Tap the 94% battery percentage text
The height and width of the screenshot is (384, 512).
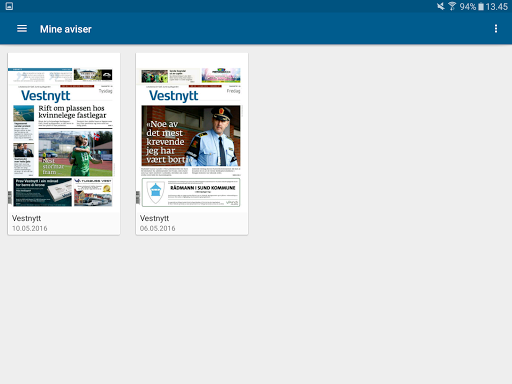[x=468, y=7]
